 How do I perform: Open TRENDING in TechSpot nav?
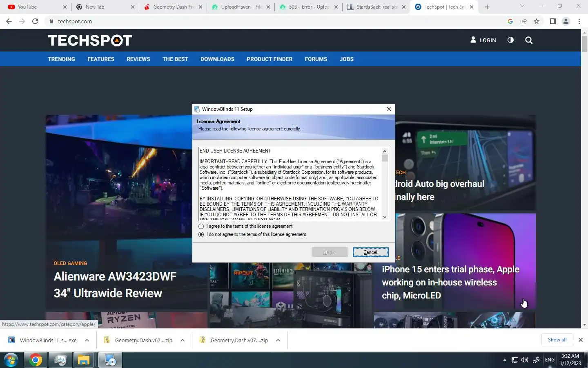[61, 59]
